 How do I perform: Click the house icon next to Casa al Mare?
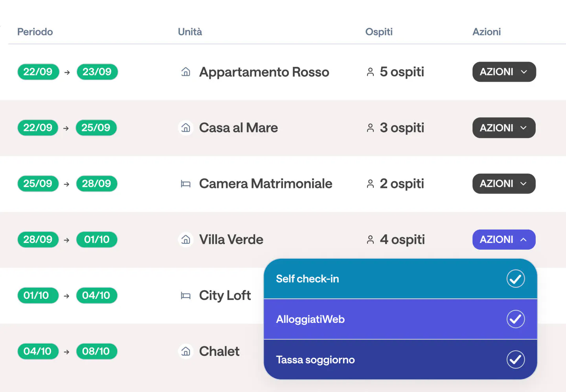click(186, 128)
